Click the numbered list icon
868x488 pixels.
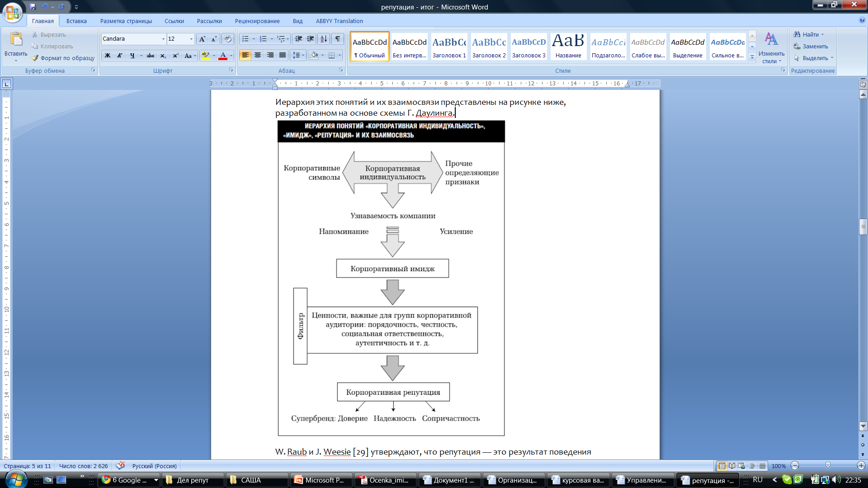(x=263, y=39)
